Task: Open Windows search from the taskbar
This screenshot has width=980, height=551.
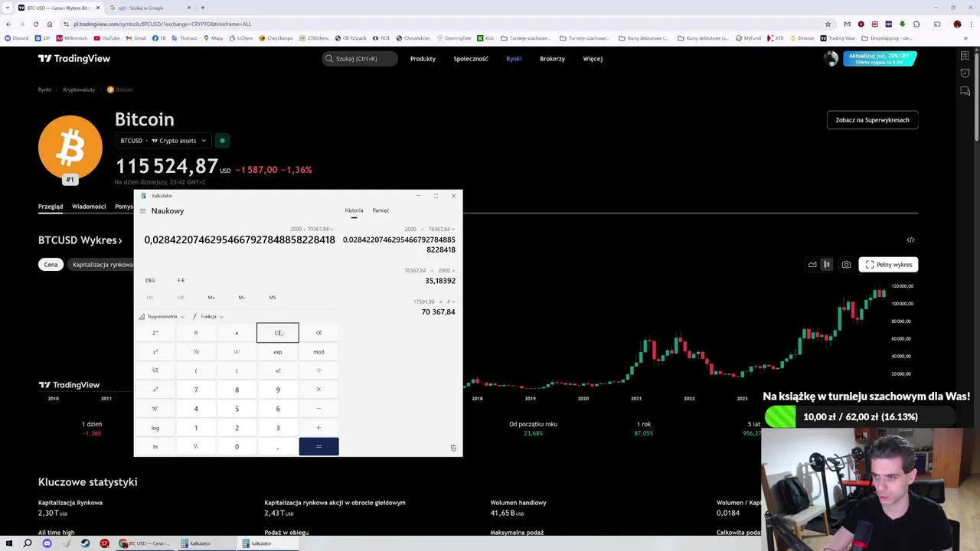Action: point(28,543)
